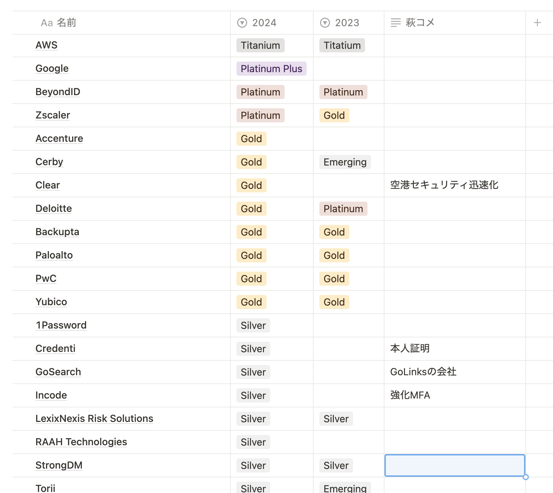This screenshot has width=553, height=493.
Task: Click the Aa title icon beside 名前
Action: point(47,23)
